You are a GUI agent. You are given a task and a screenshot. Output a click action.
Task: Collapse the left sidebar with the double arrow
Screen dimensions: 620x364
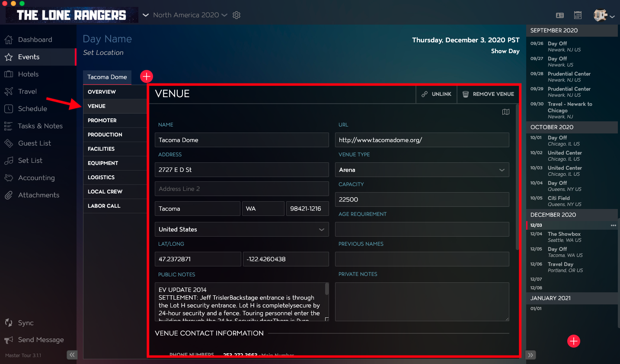click(x=72, y=355)
